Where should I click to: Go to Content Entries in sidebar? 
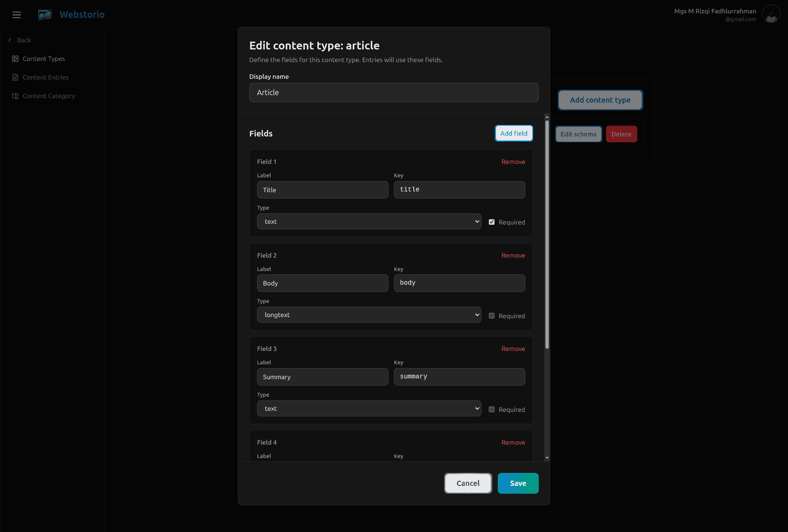(45, 77)
